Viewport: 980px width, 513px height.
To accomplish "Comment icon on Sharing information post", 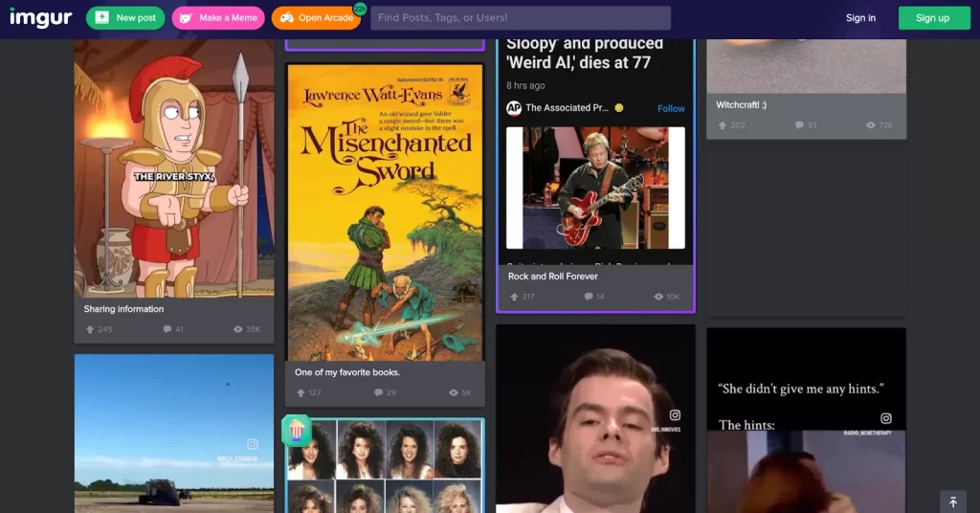I will pyautogui.click(x=167, y=329).
